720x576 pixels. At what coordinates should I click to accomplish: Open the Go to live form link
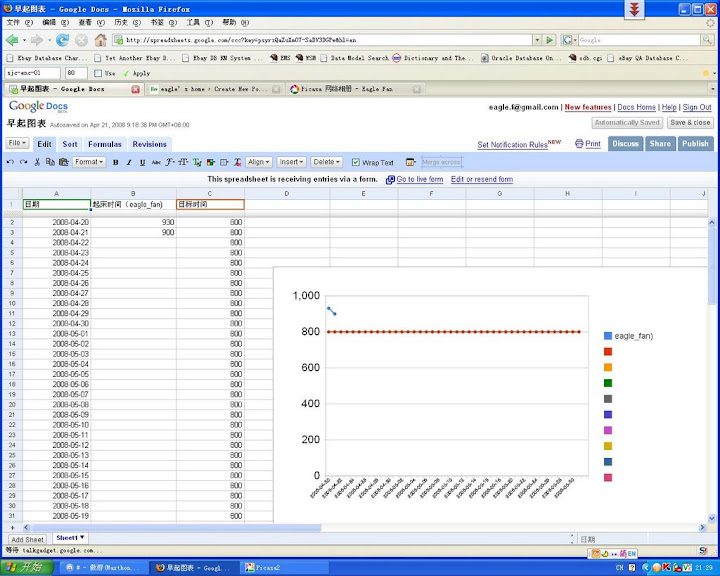click(420, 180)
